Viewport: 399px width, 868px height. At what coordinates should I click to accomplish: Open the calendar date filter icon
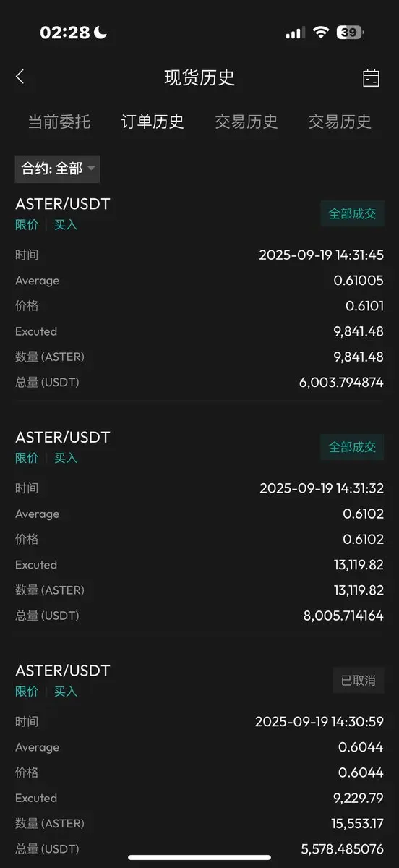[x=371, y=78]
